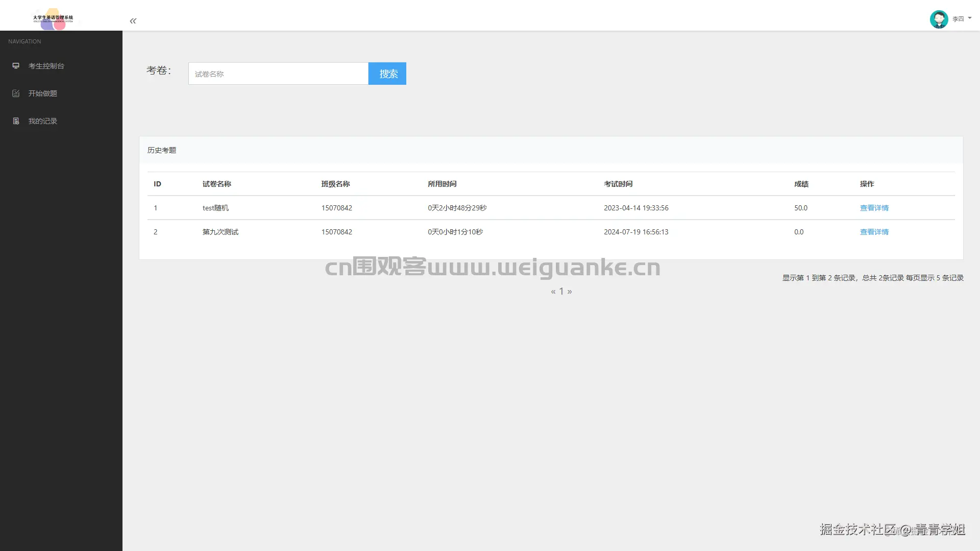Click the 2024-07-19 16:56:13 date cell

(636, 232)
